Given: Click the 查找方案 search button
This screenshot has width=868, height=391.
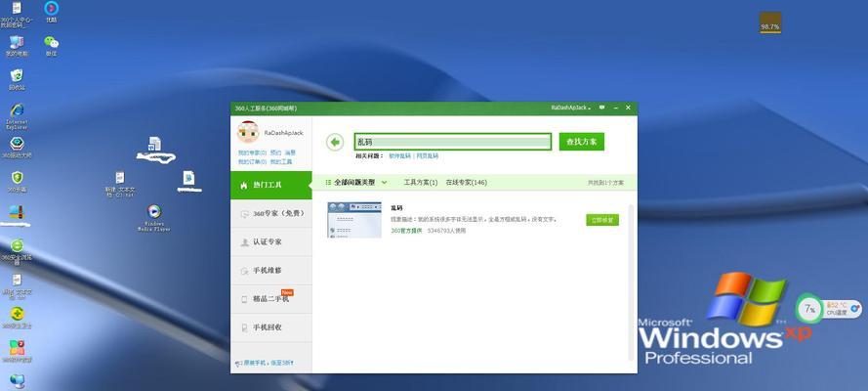Looking at the screenshot, I should pos(581,142).
